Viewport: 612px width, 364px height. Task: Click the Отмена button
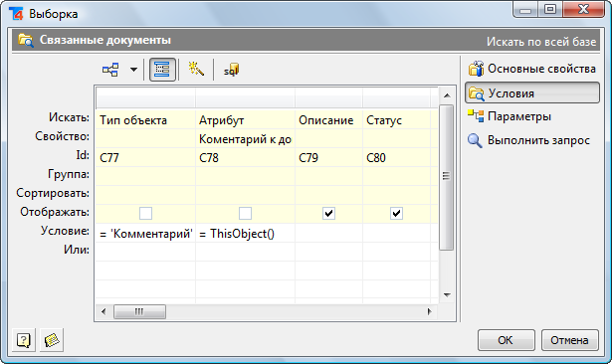(x=570, y=340)
